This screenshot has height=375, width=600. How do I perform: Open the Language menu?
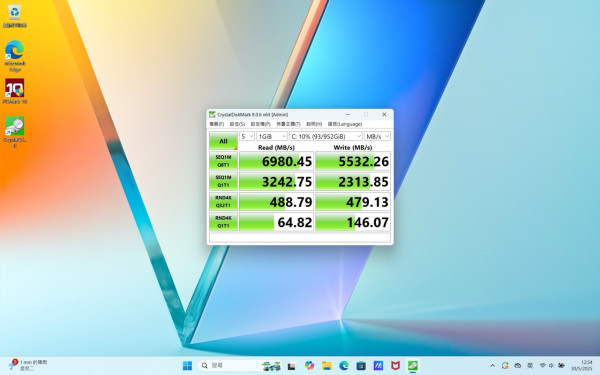point(345,124)
